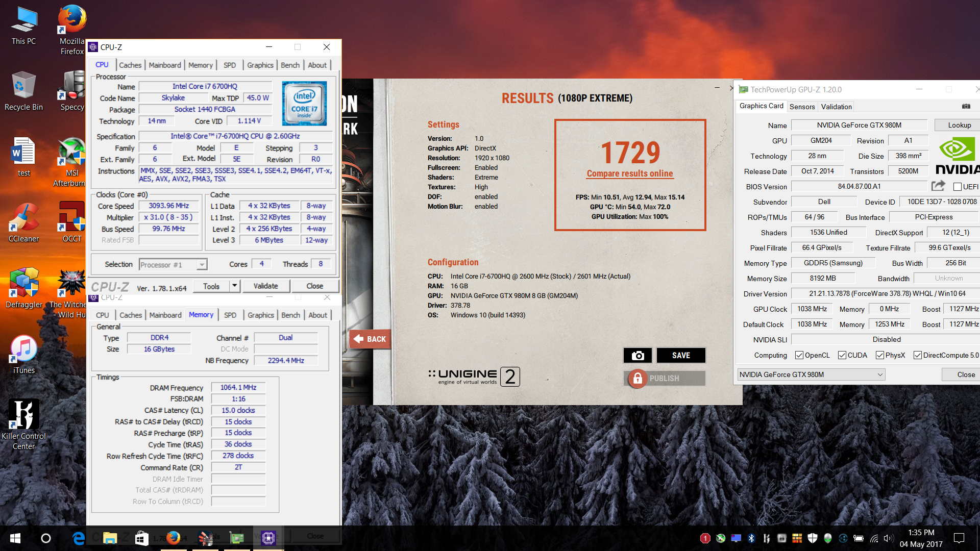Click the Core Speed value 3093.96 MHz
This screenshot has height=551, width=980.
click(169, 206)
